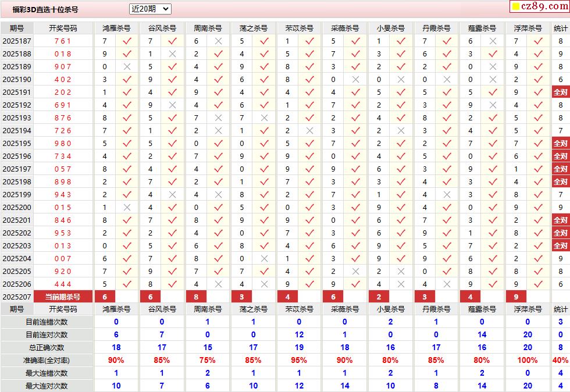Image resolution: width=570 pixels, height=392 pixels.
Task: Click the 福彩3D直选十位杀号 page title
Action: [45, 9]
